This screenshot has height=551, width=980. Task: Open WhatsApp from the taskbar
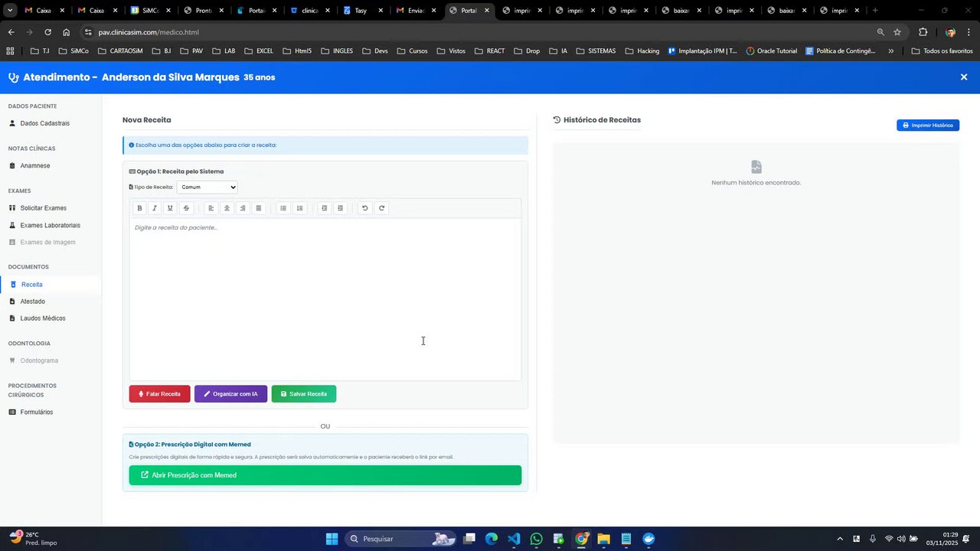tap(536, 539)
